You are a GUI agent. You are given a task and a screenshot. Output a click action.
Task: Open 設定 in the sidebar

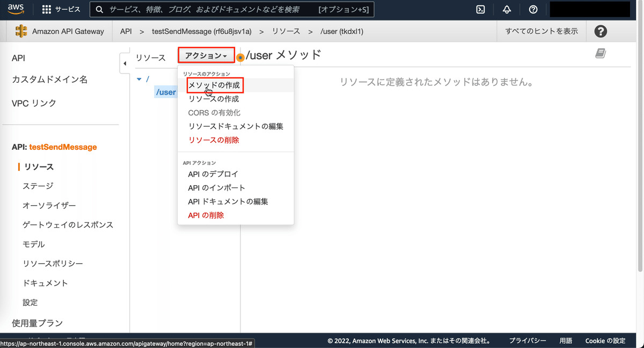tap(30, 302)
